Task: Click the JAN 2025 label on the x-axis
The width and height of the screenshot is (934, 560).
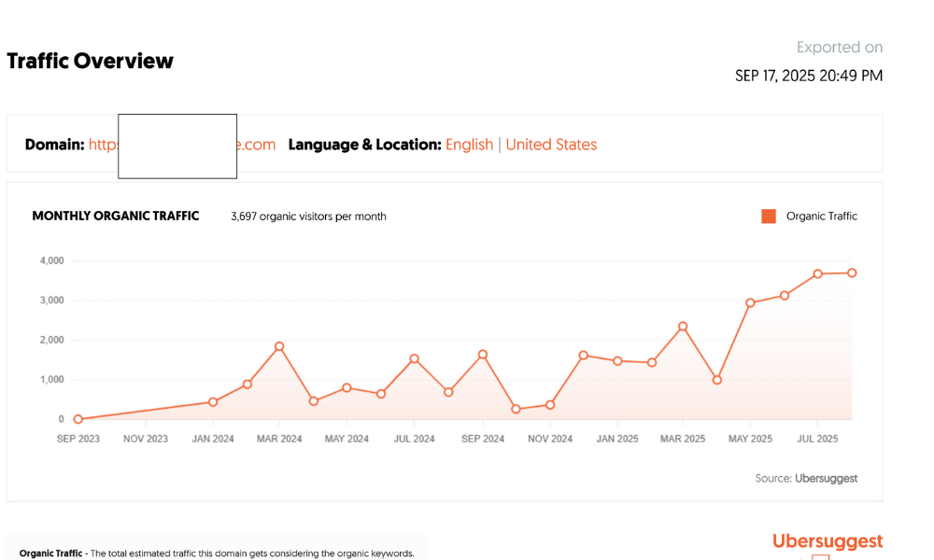Action: pyautogui.click(x=616, y=438)
